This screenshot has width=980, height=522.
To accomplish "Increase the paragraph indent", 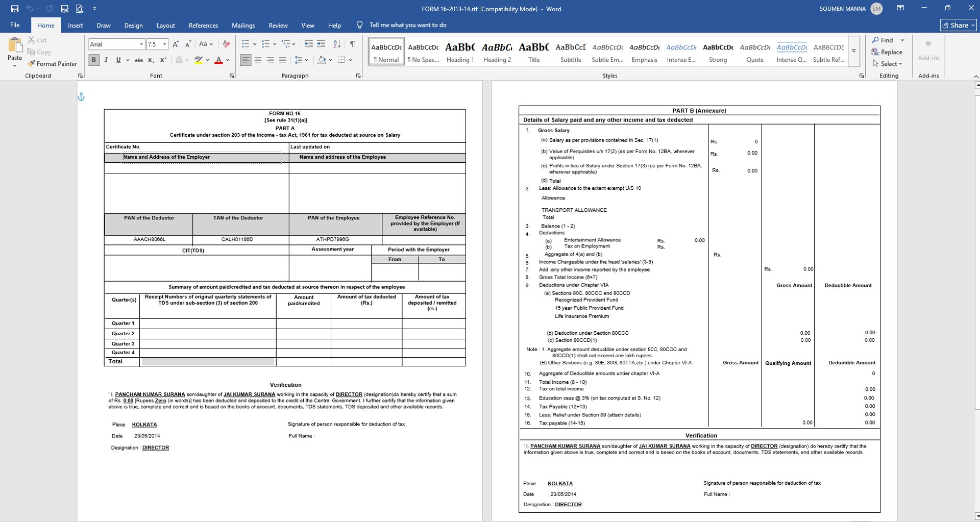I will pos(321,44).
